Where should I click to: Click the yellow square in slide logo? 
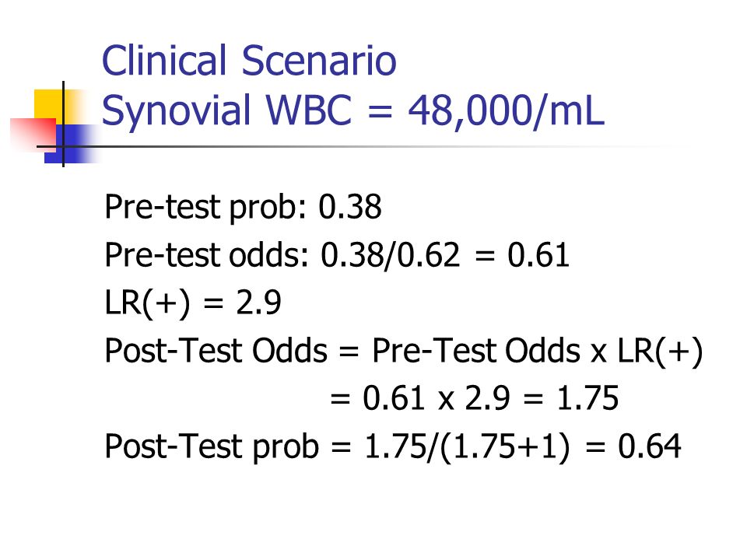click(x=49, y=105)
